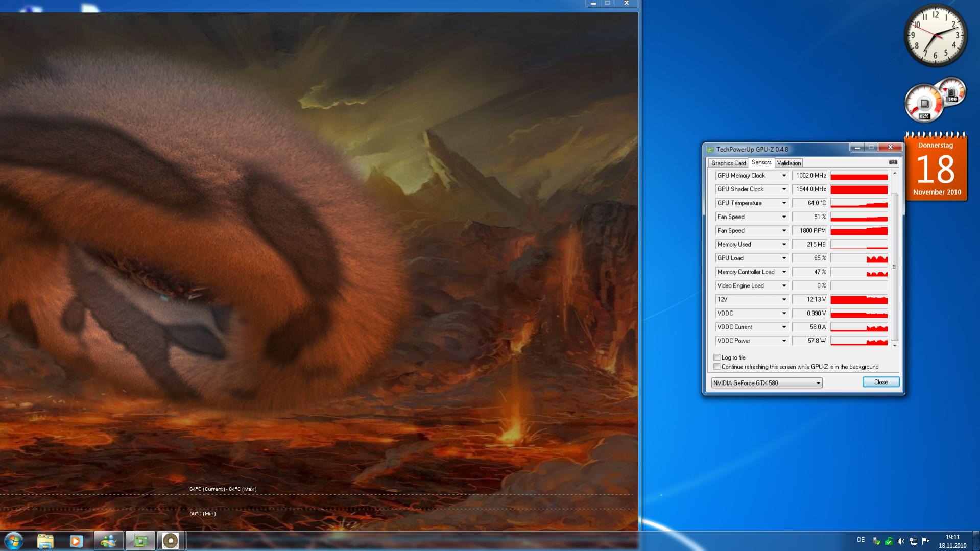Launch Windows Media Player from the taskbar

(x=76, y=541)
